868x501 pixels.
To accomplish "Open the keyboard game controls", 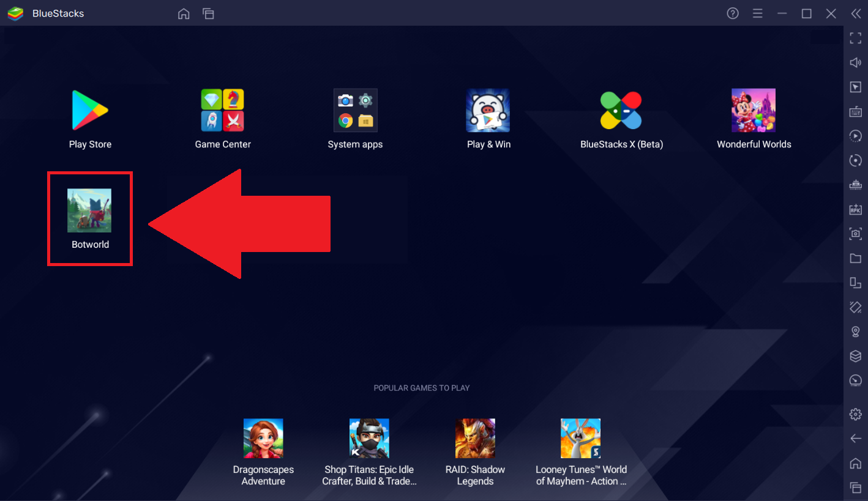I will (x=856, y=111).
